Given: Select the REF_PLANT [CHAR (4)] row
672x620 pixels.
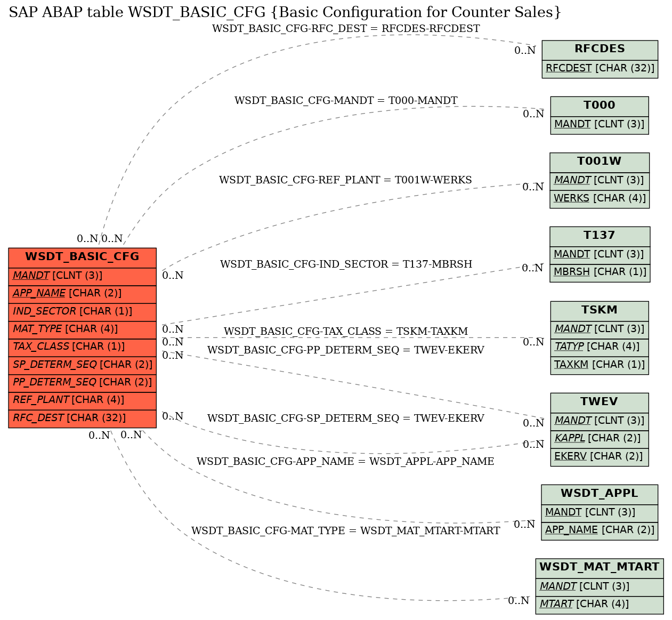Looking at the screenshot, I should point(83,400).
